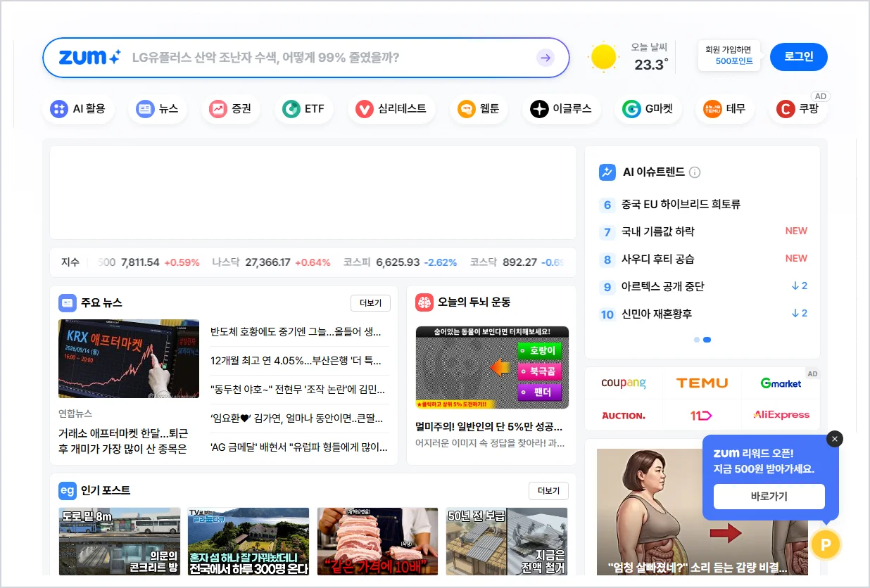Open 쿠팡 shortcut icon
This screenshot has height=588, width=870.
point(786,109)
